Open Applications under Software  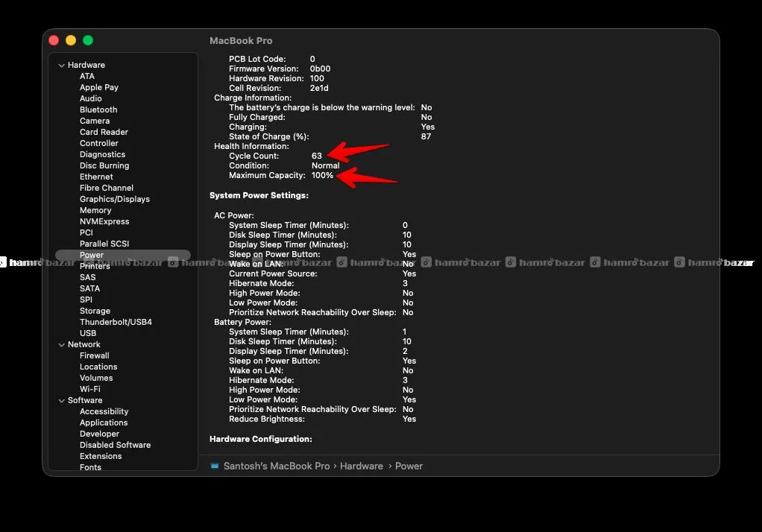tap(104, 422)
